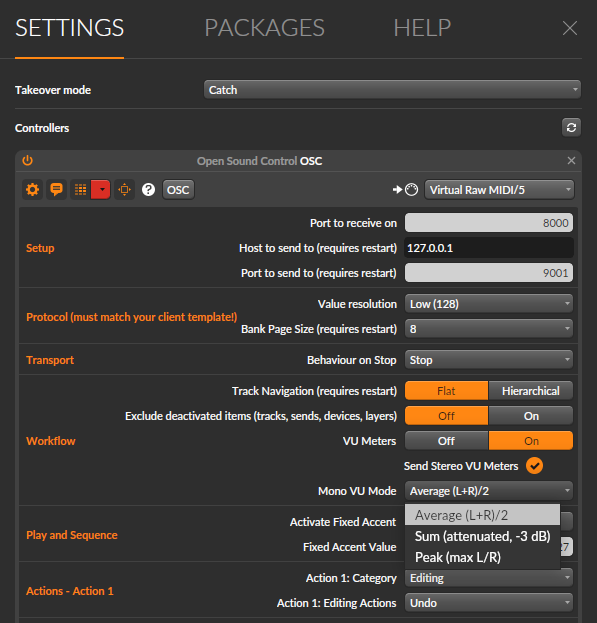Image resolution: width=597 pixels, height=623 pixels.
Task: Click the Protocol section heading
Action: click(x=131, y=317)
